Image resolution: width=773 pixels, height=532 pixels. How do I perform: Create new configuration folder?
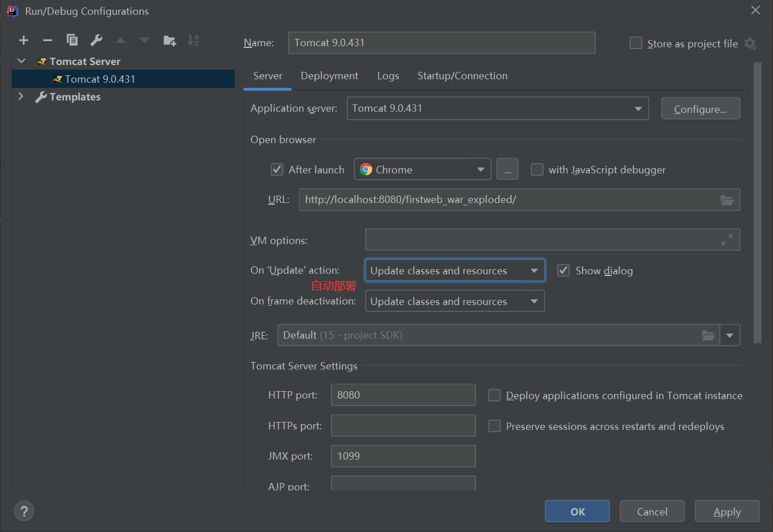pyautogui.click(x=169, y=40)
